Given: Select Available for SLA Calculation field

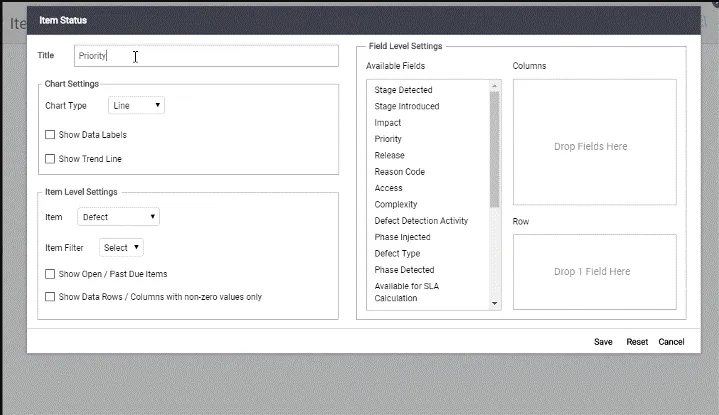Looking at the screenshot, I should click(406, 292).
